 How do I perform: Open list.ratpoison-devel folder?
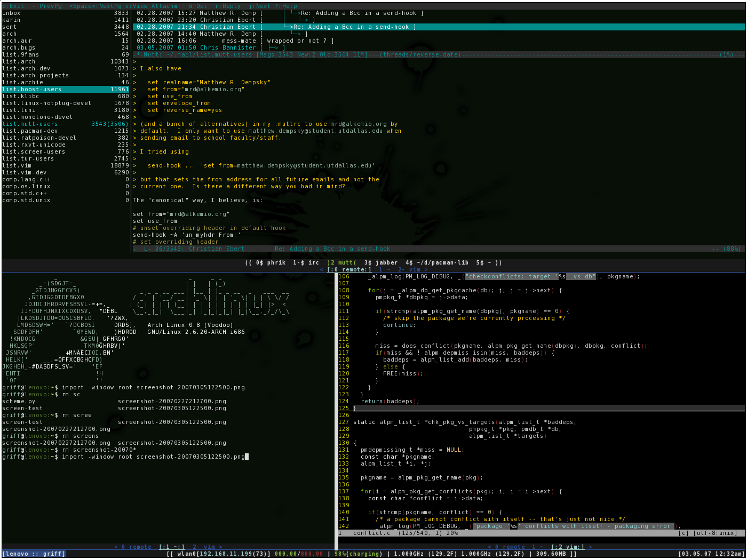tap(66, 138)
